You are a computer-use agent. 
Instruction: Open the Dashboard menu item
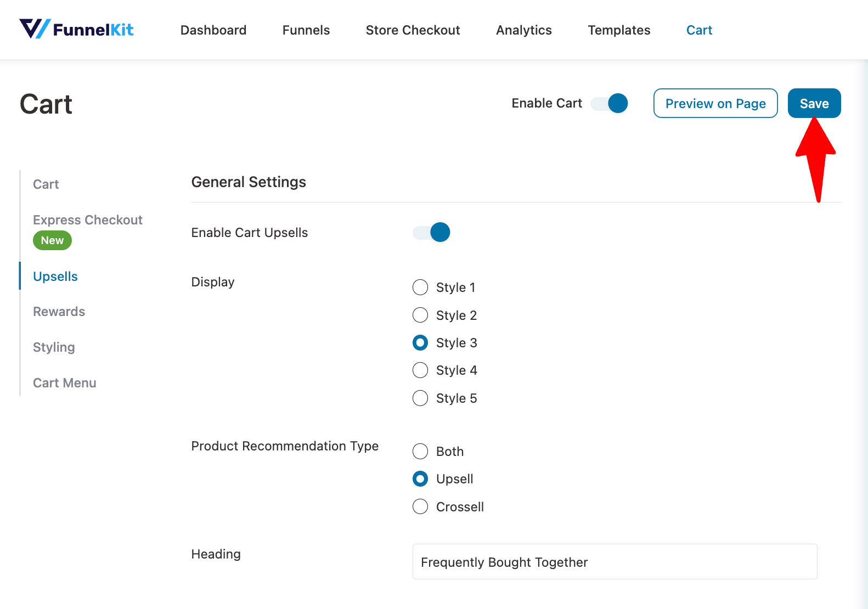pos(213,30)
